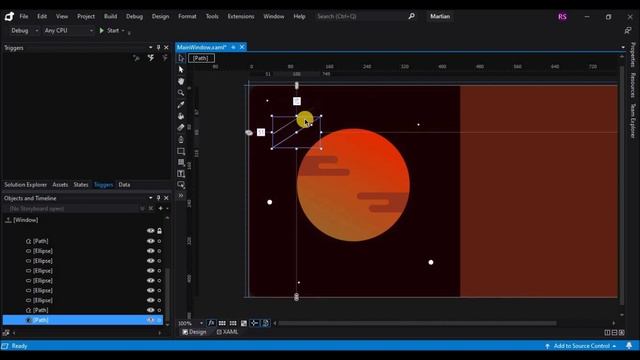Open the Extensions menu
640x360 pixels.
pos(241,16)
